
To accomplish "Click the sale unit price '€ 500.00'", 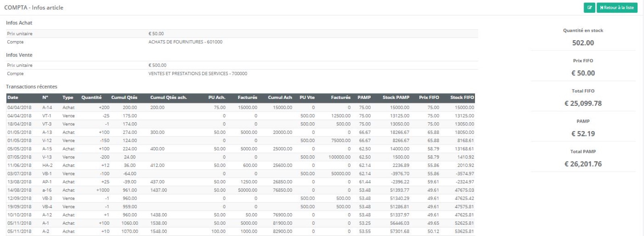I will pos(157,65).
